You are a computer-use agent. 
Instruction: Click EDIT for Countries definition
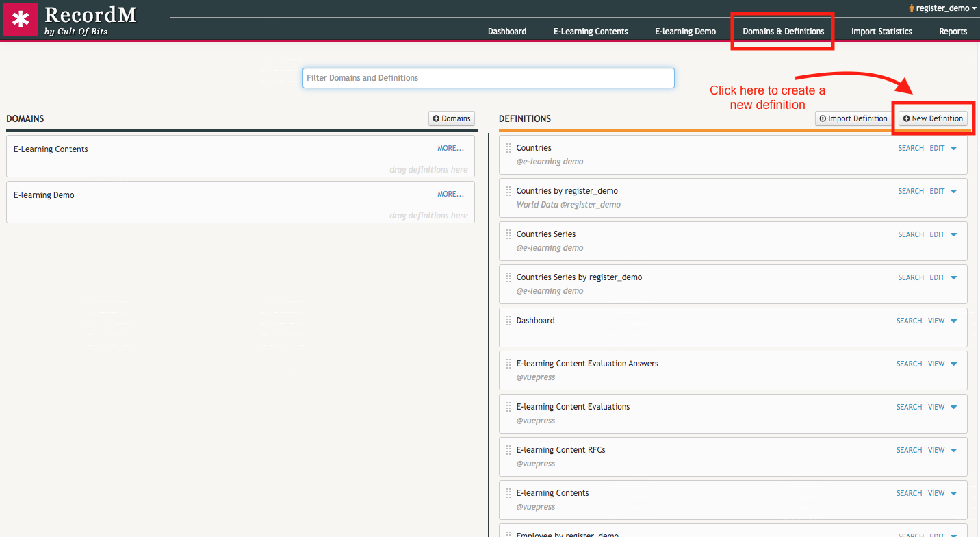click(x=937, y=148)
